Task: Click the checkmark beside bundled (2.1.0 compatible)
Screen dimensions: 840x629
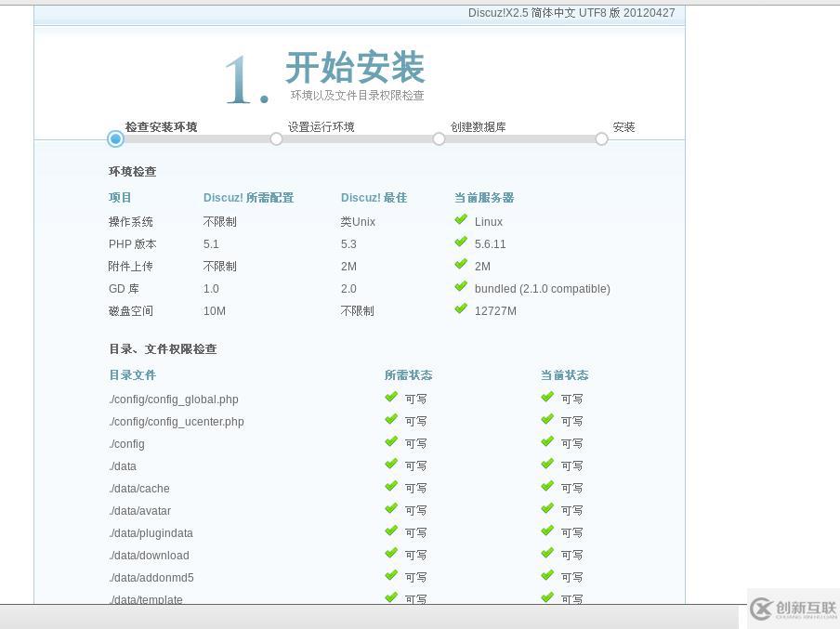Action: (461, 287)
